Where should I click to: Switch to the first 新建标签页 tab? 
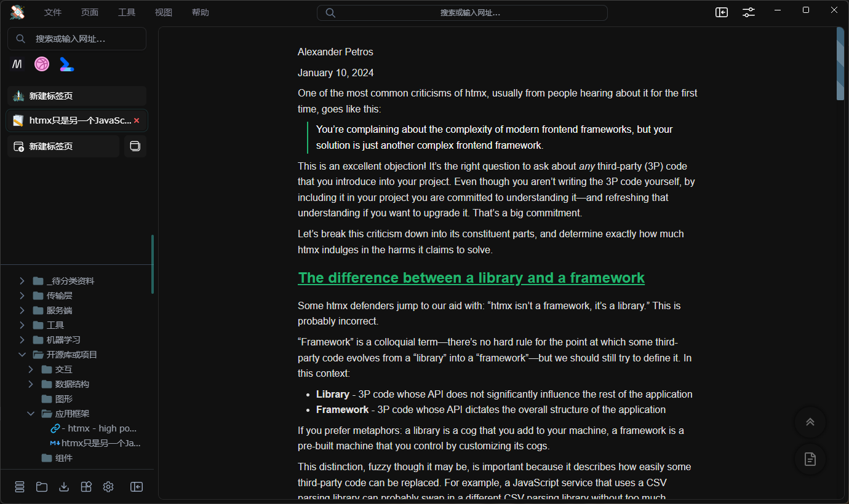(77, 96)
